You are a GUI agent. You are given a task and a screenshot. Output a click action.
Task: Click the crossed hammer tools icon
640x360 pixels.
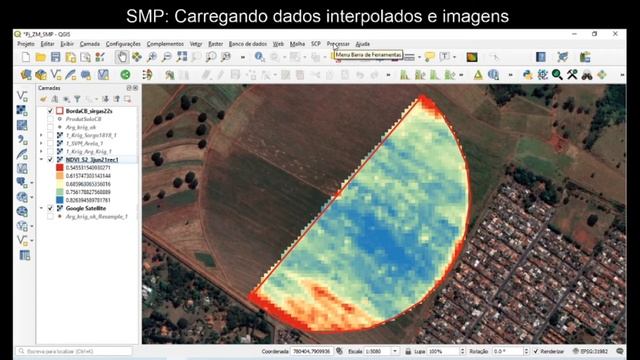[572, 75]
